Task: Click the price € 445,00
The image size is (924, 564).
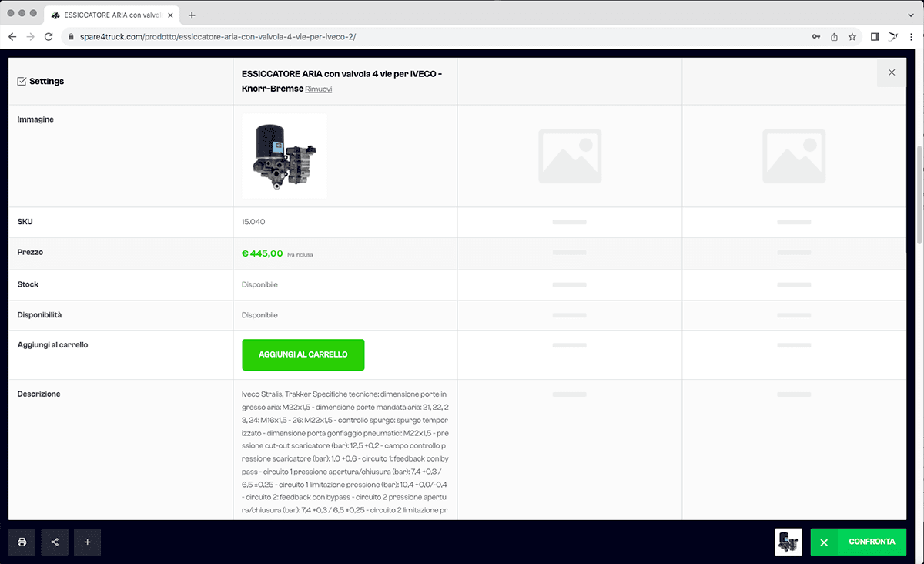Action: [263, 253]
